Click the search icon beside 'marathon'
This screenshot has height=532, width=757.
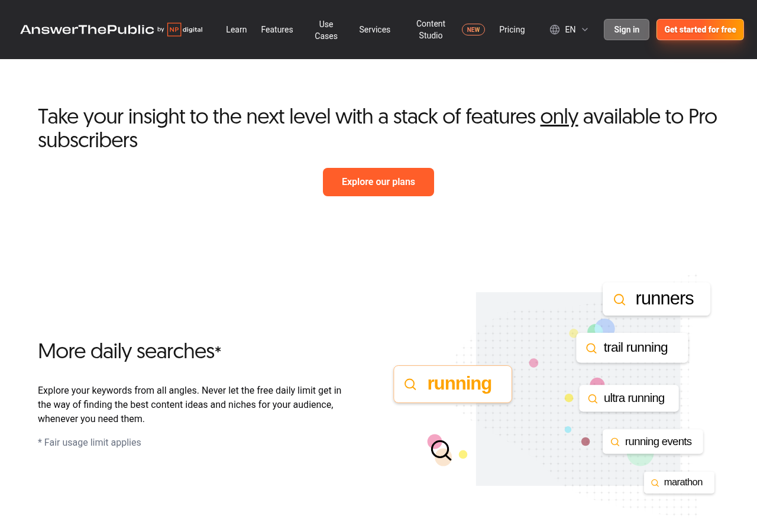[x=655, y=483]
